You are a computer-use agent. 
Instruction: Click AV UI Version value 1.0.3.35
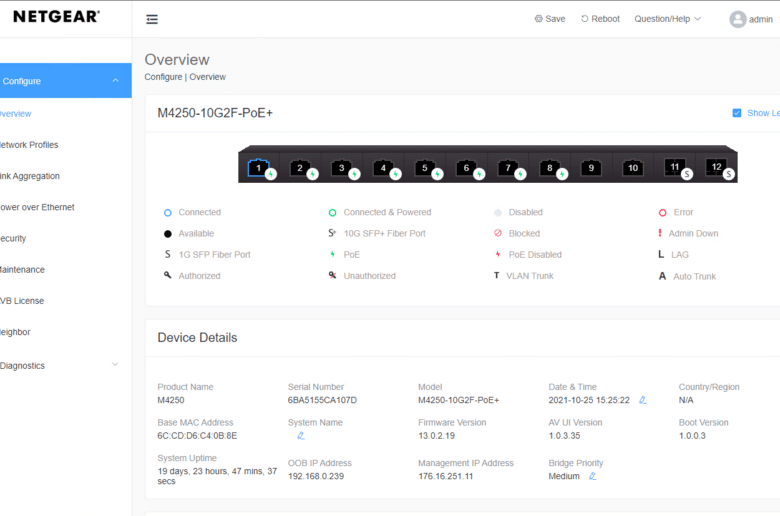pos(564,436)
